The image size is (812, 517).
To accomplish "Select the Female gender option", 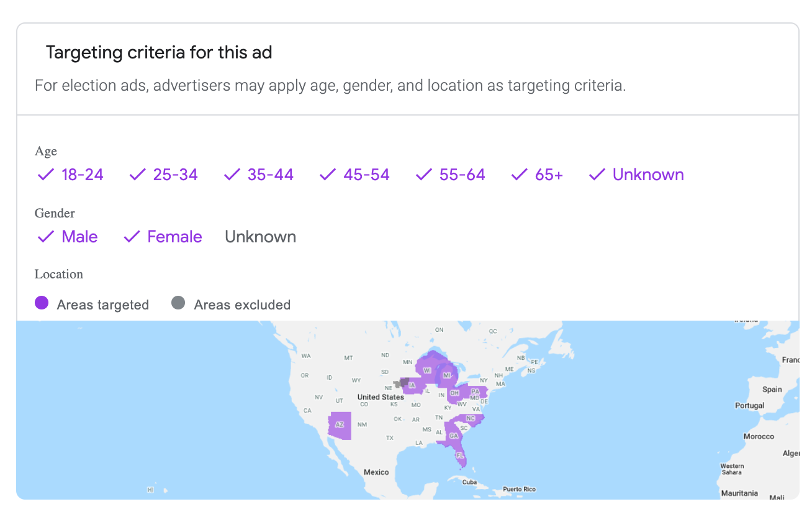I will (x=163, y=237).
